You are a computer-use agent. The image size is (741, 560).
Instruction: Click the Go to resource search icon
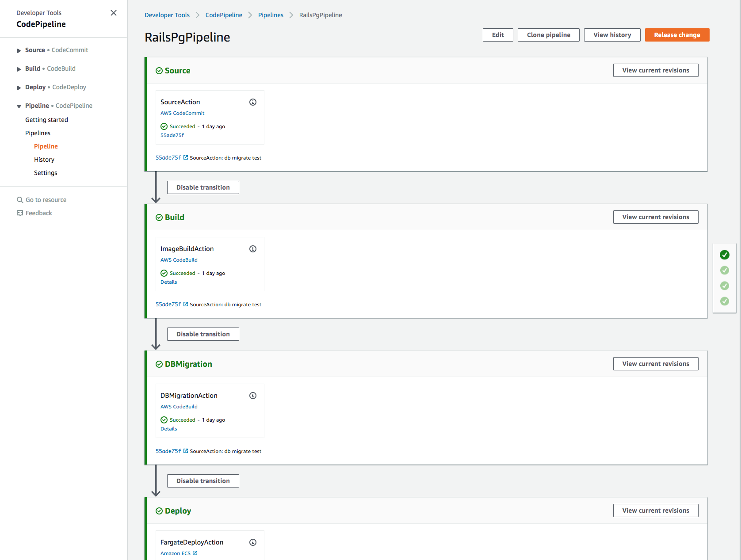coord(20,200)
